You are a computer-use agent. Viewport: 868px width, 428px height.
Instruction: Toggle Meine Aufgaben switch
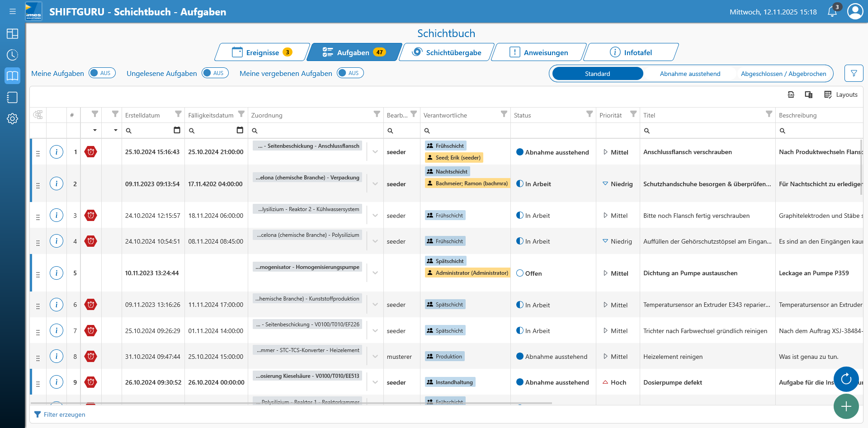tap(102, 73)
